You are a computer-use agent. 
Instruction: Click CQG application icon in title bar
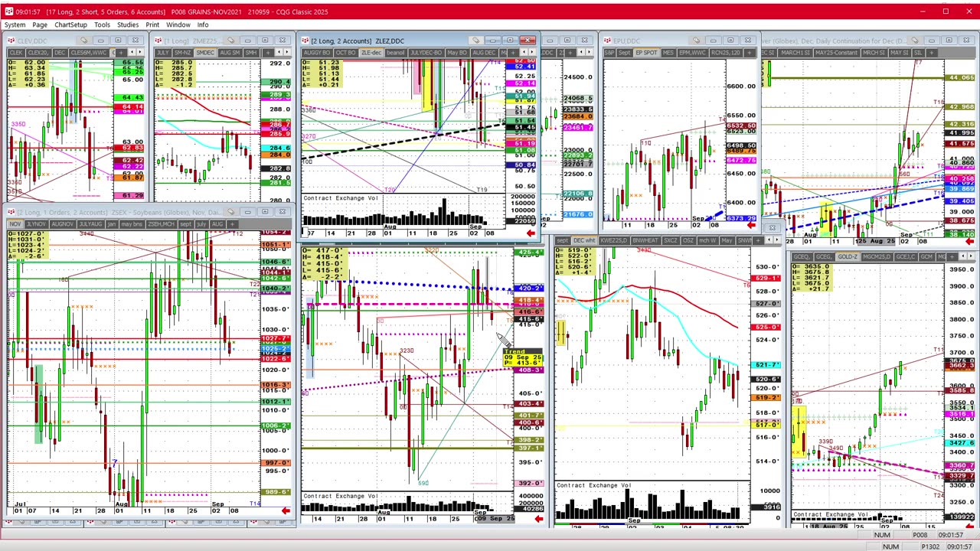(8, 11)
